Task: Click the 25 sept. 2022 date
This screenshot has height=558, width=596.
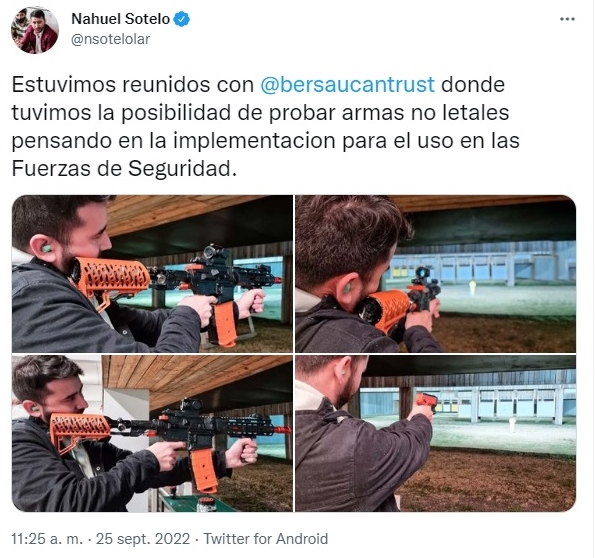Action: pos(143,539)
